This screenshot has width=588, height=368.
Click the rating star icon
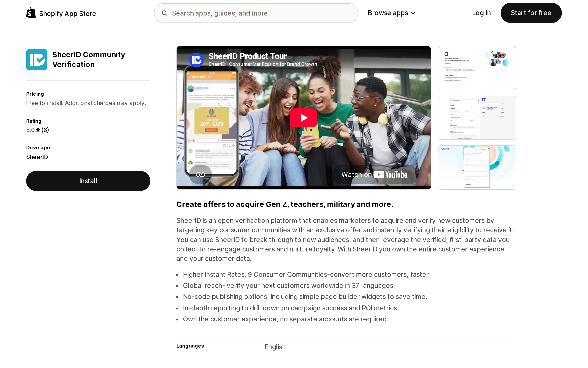tap(38, 130)
